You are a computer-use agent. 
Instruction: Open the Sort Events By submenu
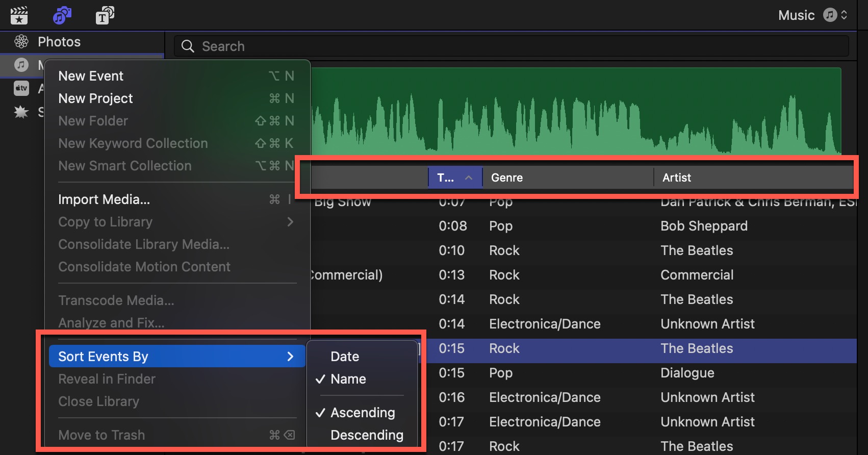pos(176,356)
